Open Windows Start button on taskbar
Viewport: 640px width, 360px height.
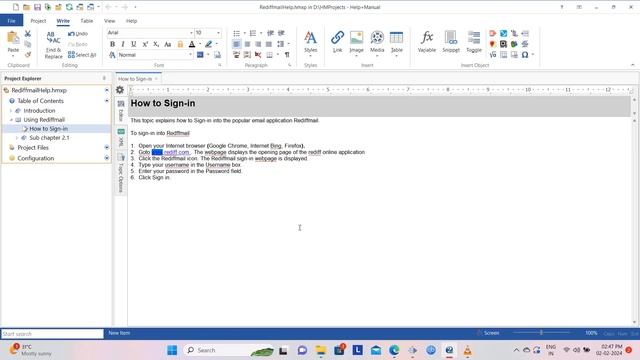pos(172,350)
